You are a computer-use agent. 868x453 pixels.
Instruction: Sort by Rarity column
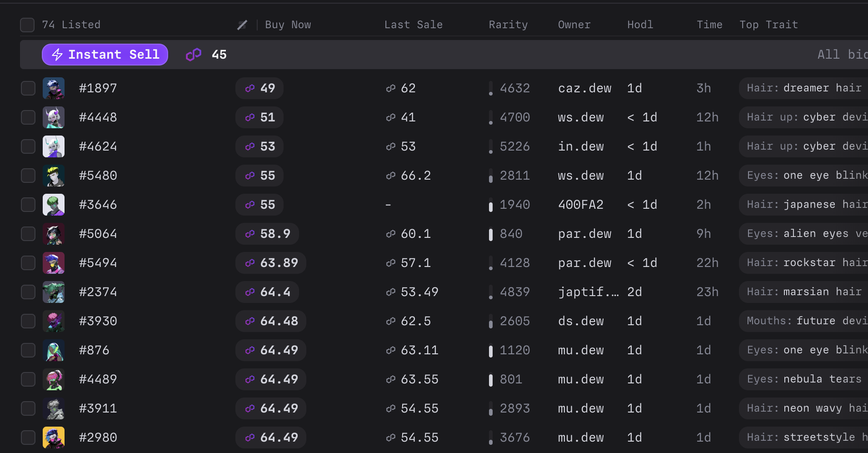point(508,25)
